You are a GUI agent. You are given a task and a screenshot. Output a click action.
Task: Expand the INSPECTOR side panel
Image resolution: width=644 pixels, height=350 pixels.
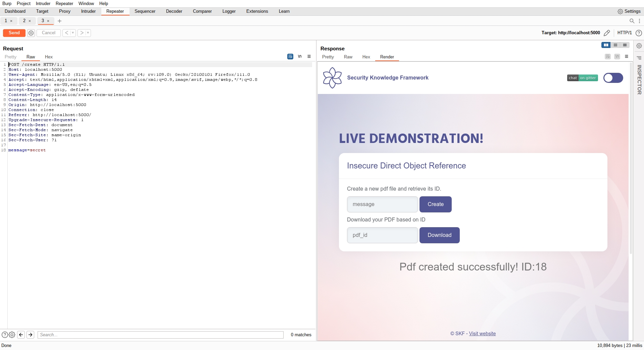coord(639,80)
